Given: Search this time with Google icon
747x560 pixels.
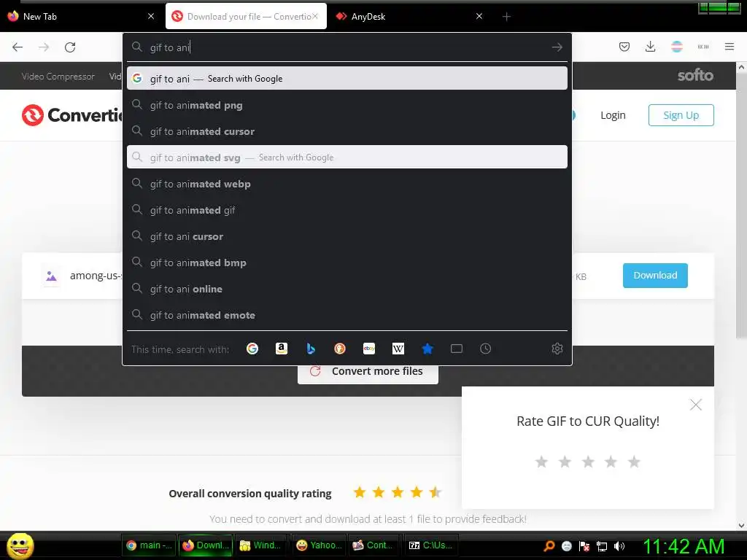Looking at the screenshot, I should 252,349.
